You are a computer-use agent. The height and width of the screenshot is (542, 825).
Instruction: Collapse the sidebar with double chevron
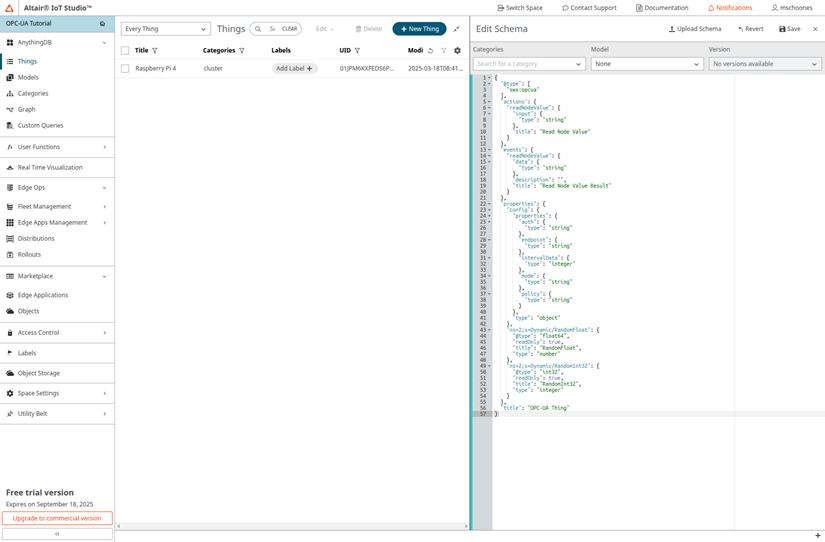pos(57,534)
